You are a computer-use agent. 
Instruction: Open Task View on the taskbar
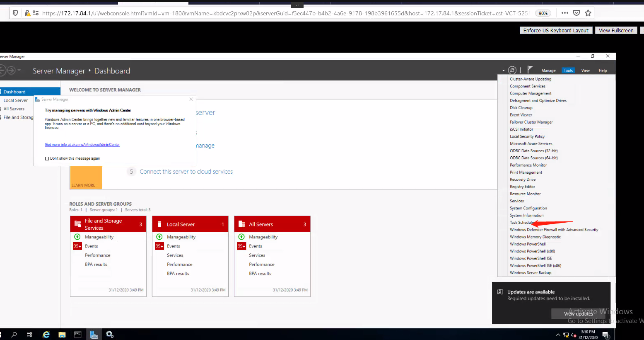29,334
